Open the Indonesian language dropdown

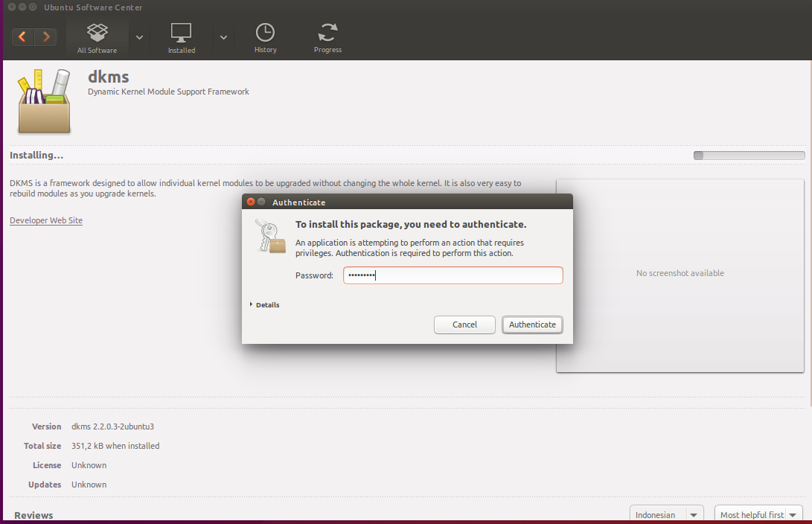[666, 514]
